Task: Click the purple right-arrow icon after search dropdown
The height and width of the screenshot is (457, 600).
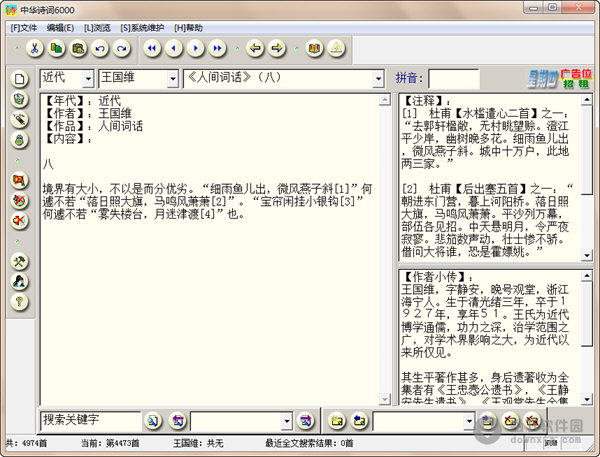Action: tap(305, 421)
